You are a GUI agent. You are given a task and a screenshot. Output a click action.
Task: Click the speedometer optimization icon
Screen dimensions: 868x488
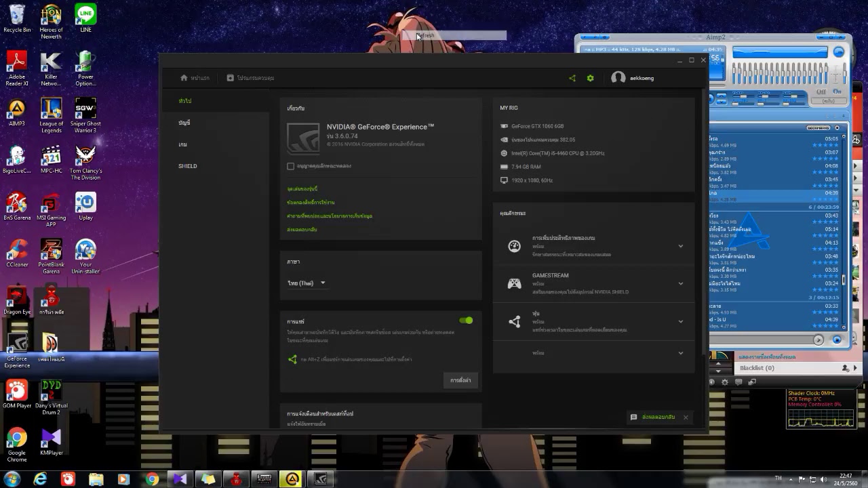point(515,246)
